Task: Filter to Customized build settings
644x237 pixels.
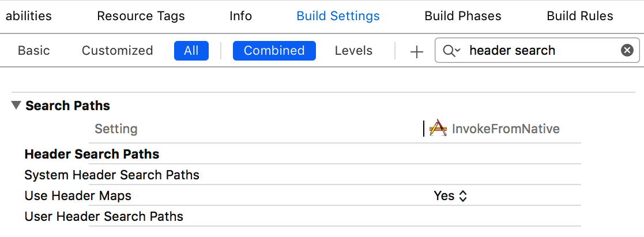Action: pos(117,51)
